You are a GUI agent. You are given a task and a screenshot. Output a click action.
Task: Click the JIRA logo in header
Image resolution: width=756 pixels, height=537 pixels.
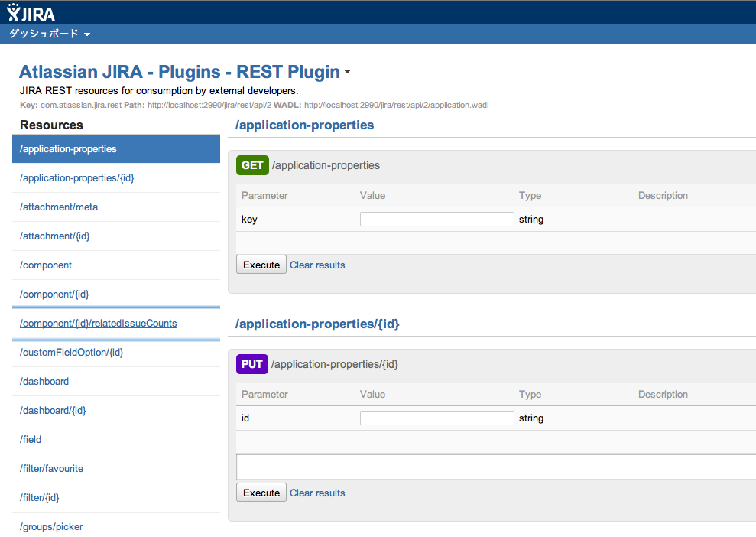point(31,13)
